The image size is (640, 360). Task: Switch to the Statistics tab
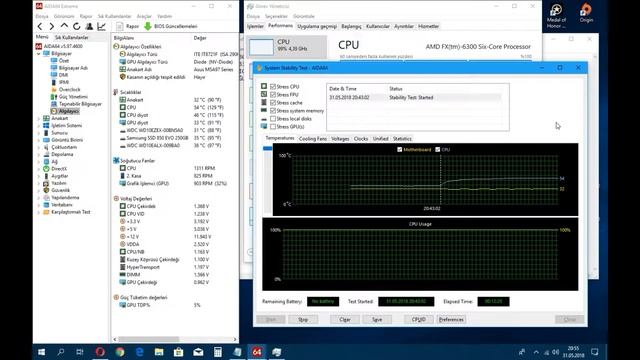(x=402, y=139)
